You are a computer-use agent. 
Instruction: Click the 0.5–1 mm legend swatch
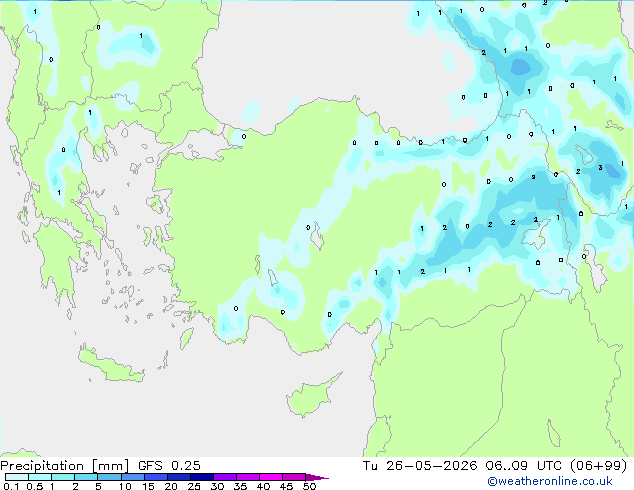40,477
